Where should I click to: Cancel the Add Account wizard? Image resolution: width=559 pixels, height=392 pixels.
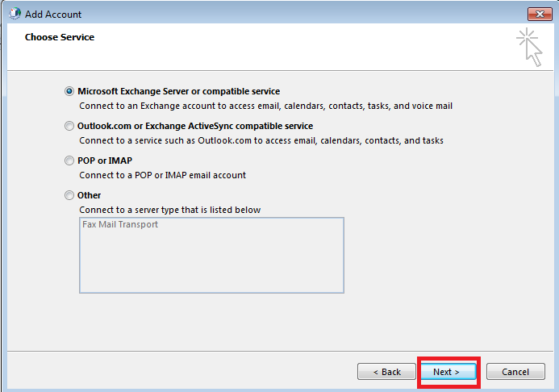point(515,372)
